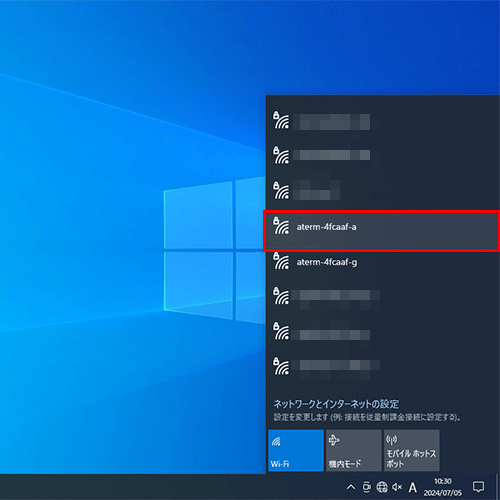Toggle the Wi-Fi quick action tile
The width and height of the screenshot is (500, 500).
coord(296,450)
